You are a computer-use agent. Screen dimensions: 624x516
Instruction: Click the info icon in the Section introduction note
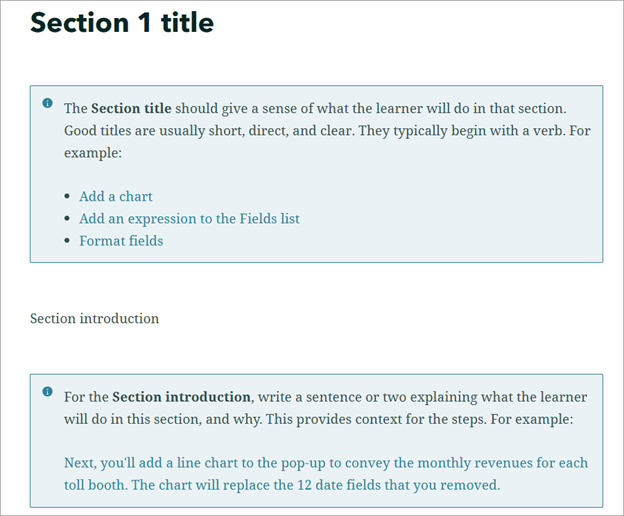coord(47,392)
